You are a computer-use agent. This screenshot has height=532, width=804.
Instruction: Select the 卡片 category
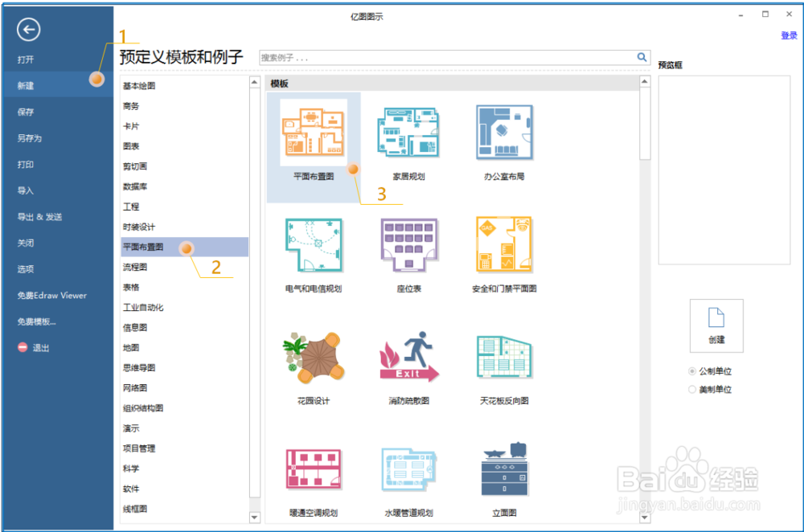pos(131,126)
